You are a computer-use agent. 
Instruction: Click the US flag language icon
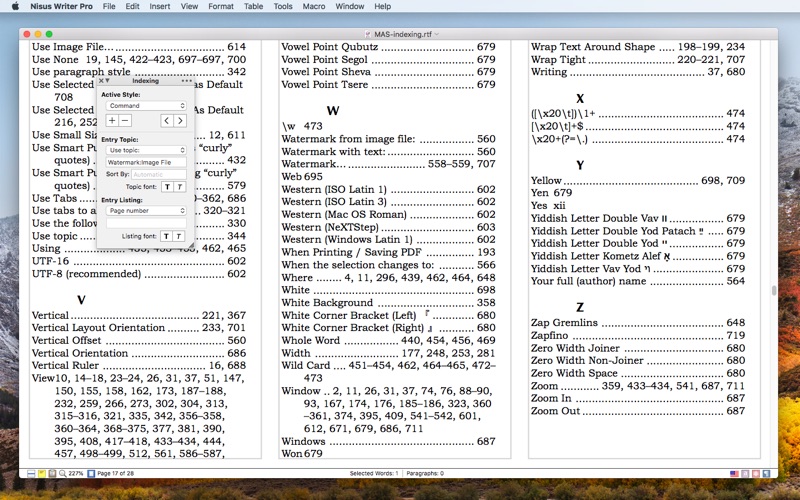734,473
